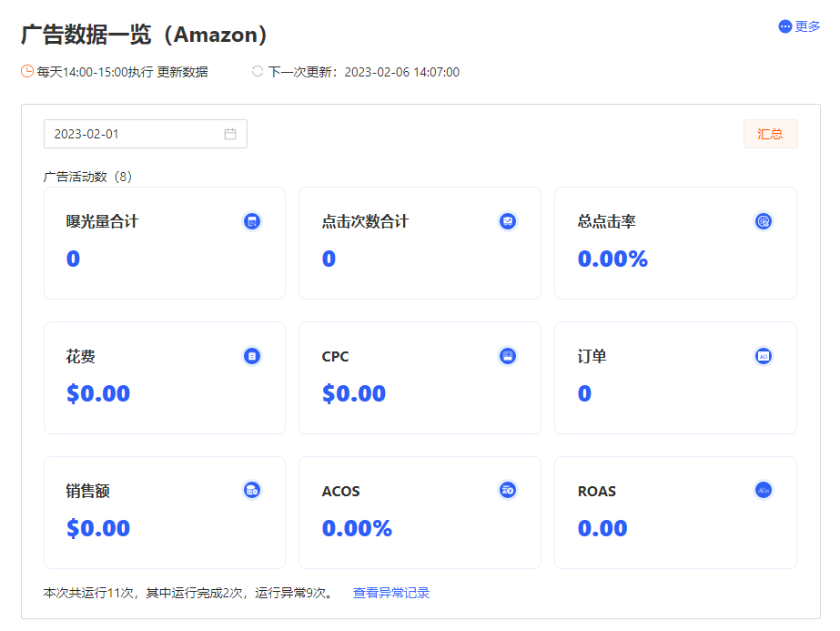Screen dimensions: 840x631
Task: Click the 订单 card icon
Action: pos(763,356)
